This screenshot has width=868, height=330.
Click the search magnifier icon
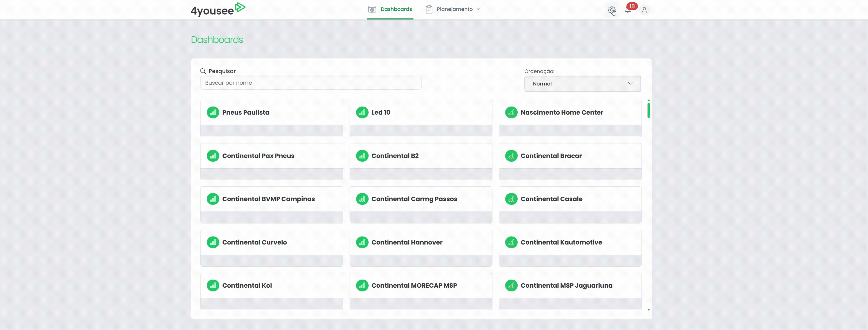pos(203,71)
